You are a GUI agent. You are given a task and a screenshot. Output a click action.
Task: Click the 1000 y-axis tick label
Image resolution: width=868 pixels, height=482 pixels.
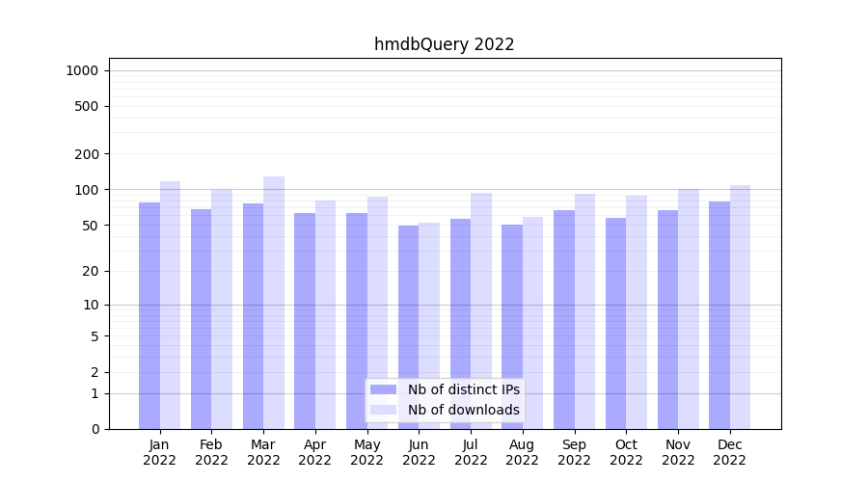[x=82, y=70]
